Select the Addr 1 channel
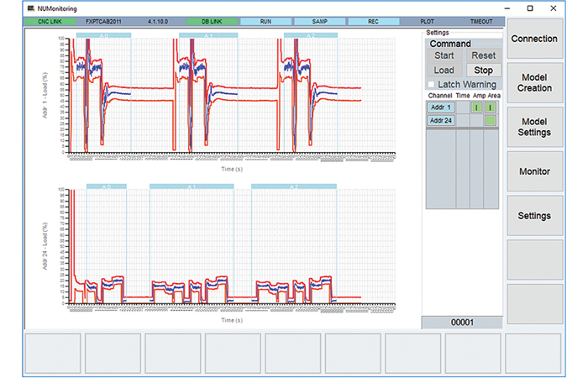The height and width of the screenshot is (378, 588). coord(440,108)
